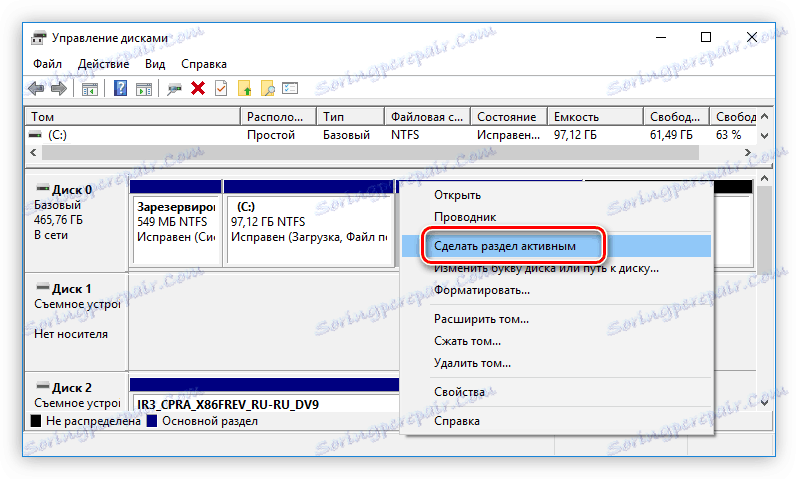Select the Диск 2 label panel
This screenshot has width=798, height=479.
(76, 392)
